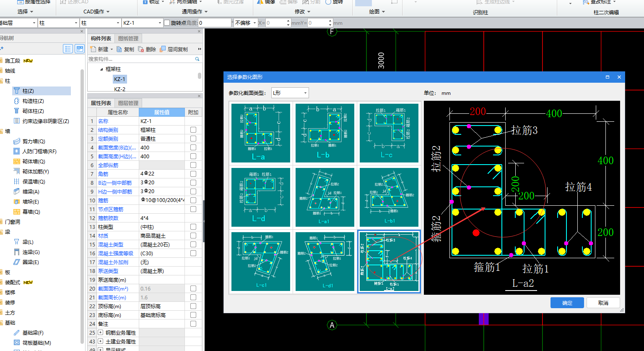Select the 保温墙(Q) icon

[17, 181]
